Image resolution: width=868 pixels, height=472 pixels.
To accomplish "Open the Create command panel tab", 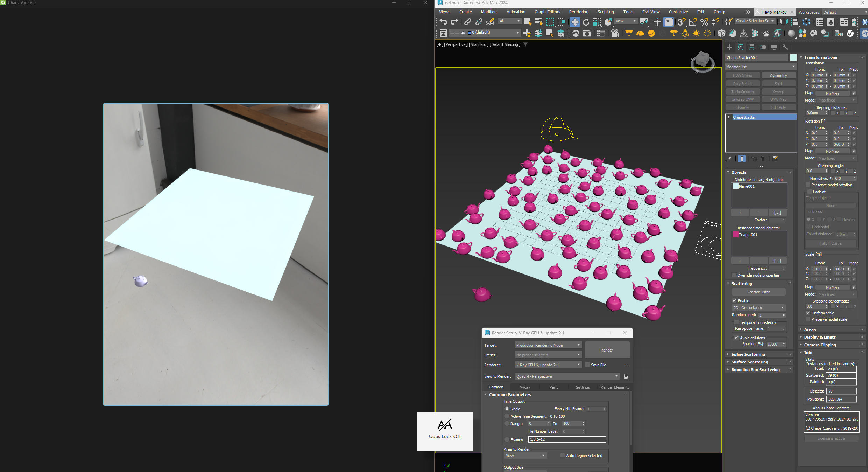I will (729, 47).
